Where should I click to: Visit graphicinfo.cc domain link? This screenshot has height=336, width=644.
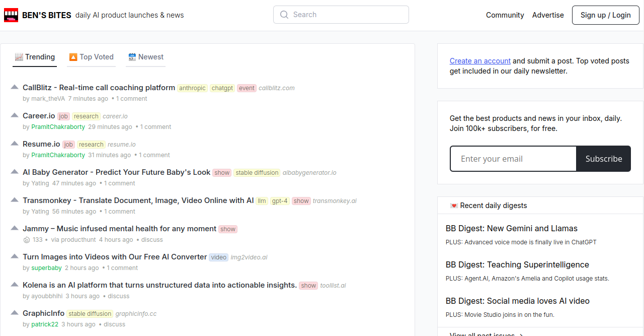point(136,314)
